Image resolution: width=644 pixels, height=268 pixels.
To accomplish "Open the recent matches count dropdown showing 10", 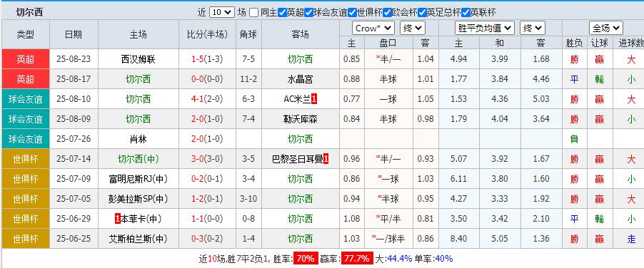I will (x=222, y=12).
